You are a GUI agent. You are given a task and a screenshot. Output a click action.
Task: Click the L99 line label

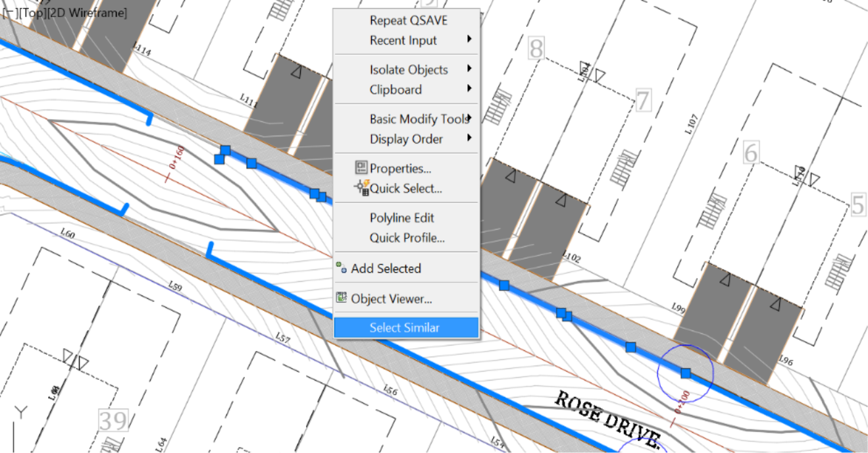coord(678,309)
